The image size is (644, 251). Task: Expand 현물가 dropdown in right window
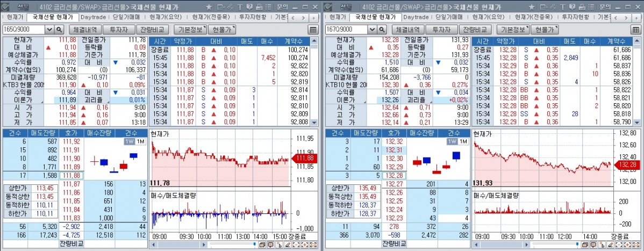coord(545,30)
